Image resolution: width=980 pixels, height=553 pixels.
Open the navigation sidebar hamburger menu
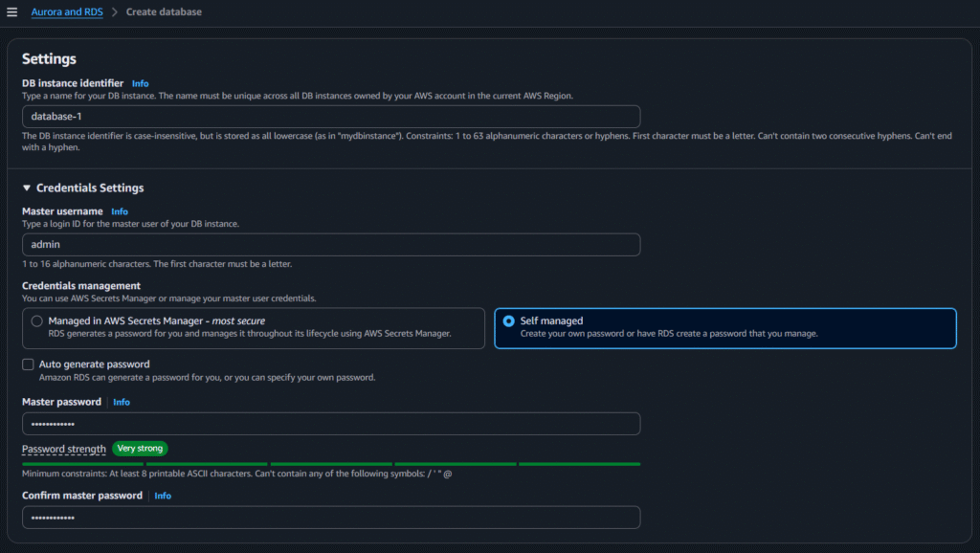point(11,11)
